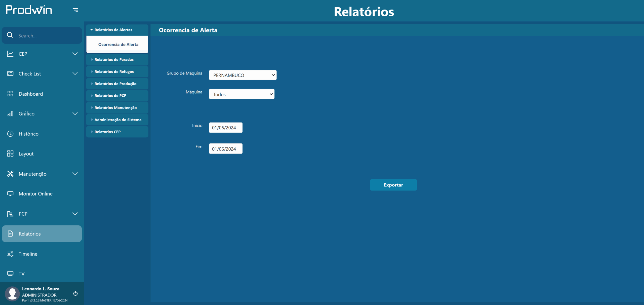The image size is (644, 305).
Task: Log out with the power icon
Action: (x=75, y=293)
